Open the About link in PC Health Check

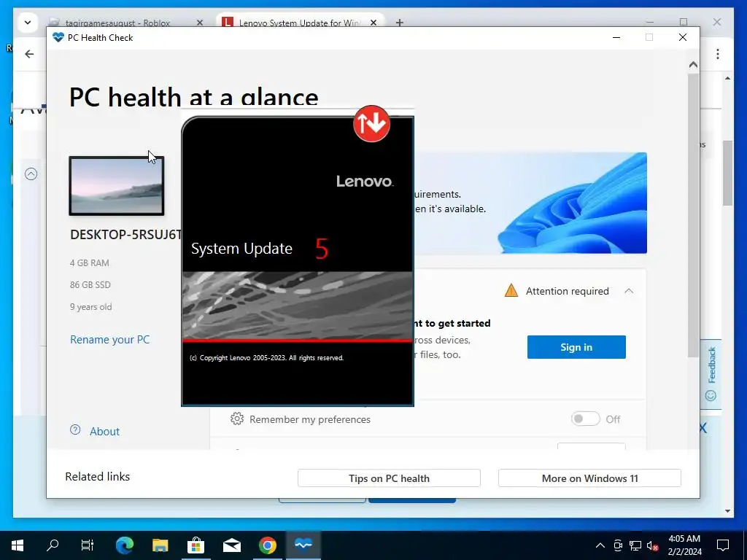104,432
